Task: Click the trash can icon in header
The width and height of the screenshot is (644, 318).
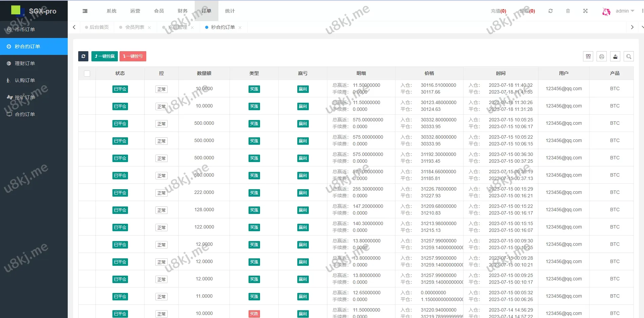Action: click(568, 11)
